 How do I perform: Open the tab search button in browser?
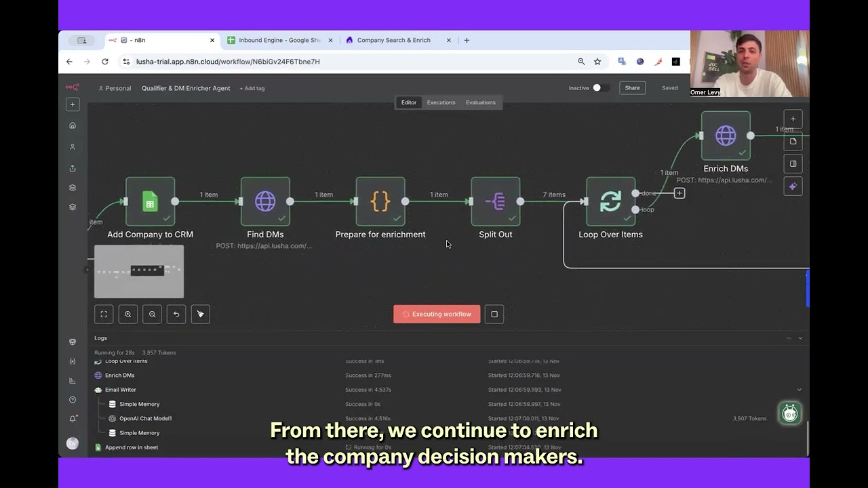[82, 40]
